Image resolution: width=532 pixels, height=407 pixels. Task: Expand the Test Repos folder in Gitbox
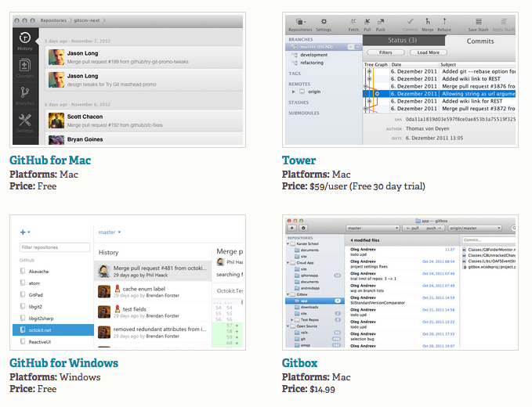coord(291,319)
